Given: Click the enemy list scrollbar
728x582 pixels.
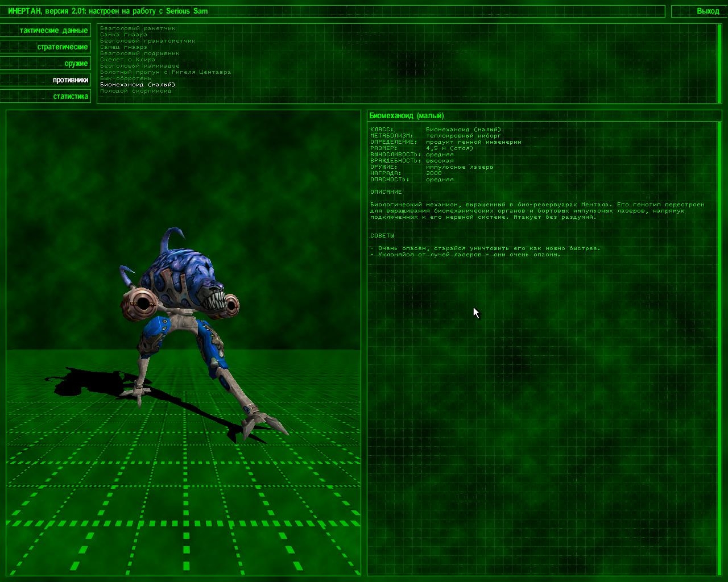Looking at the screenshot, I should tap(719, 64).
